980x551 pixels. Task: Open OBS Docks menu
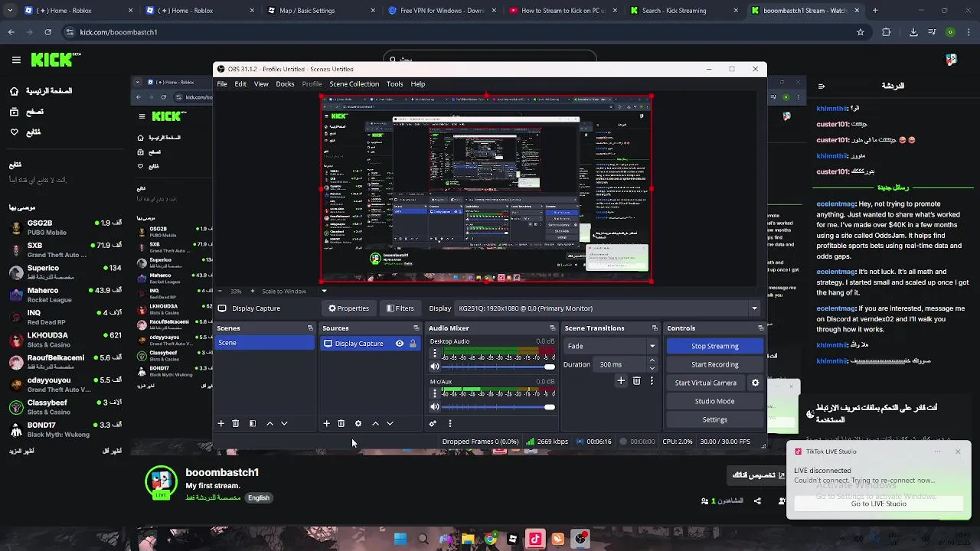[x=285, y=84]
